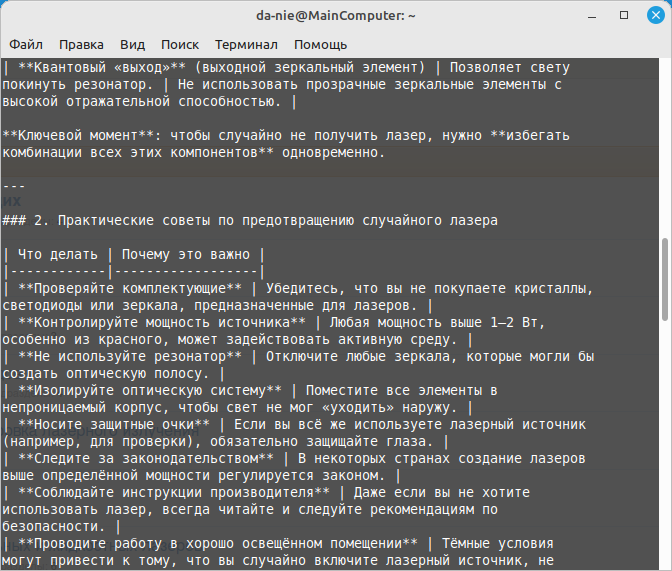Screen dimensions: 672x571
Task: Click the window title da-nie@MainComputer
Action: pyautogui.click(x=335, y=16)
